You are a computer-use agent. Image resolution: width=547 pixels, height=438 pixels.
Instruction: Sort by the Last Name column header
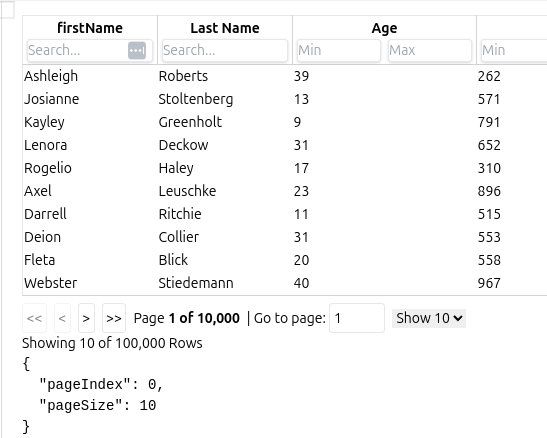coord(225,28)
